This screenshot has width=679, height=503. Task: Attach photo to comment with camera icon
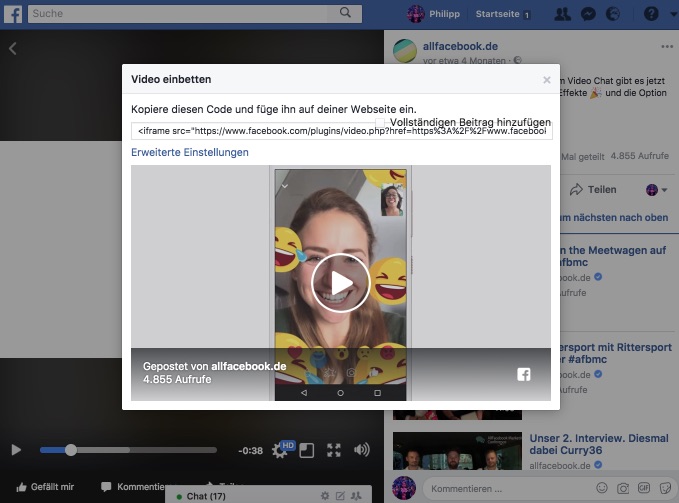pos(623,488)
